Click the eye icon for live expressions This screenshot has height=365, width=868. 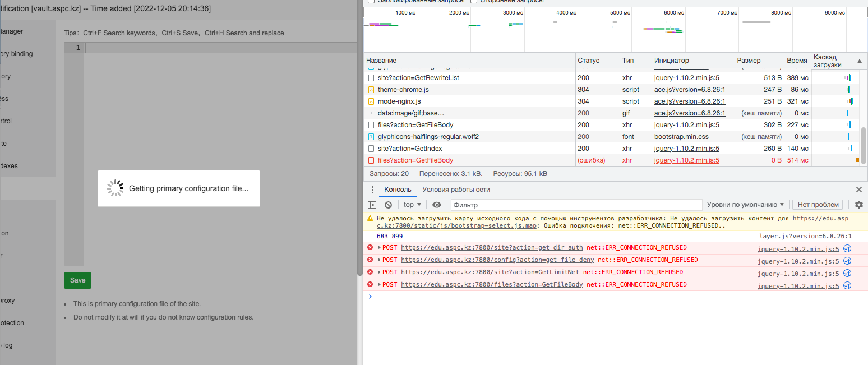tap(437, 205)
